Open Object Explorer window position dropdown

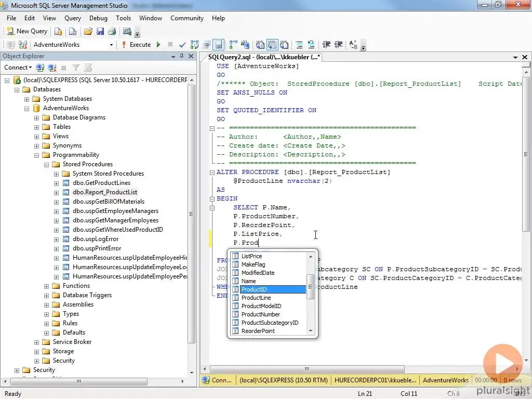174,56
